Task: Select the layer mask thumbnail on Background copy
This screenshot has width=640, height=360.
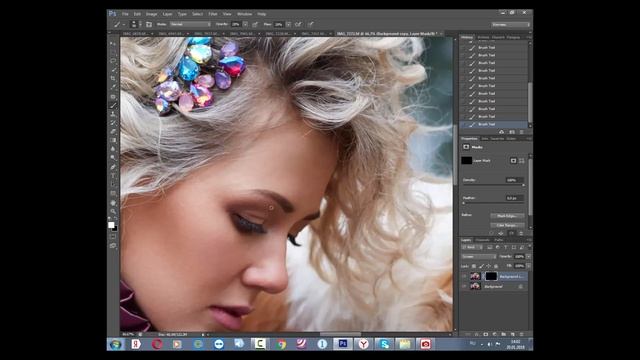Action: click(x=491, y=276)
